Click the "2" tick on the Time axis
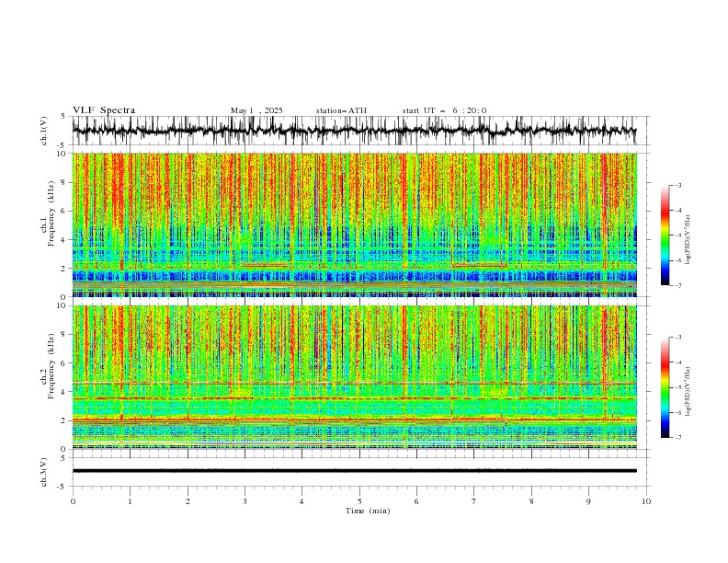Image resolution: width=728 pixels, height=563 pixels. click(x=188, y=501)
